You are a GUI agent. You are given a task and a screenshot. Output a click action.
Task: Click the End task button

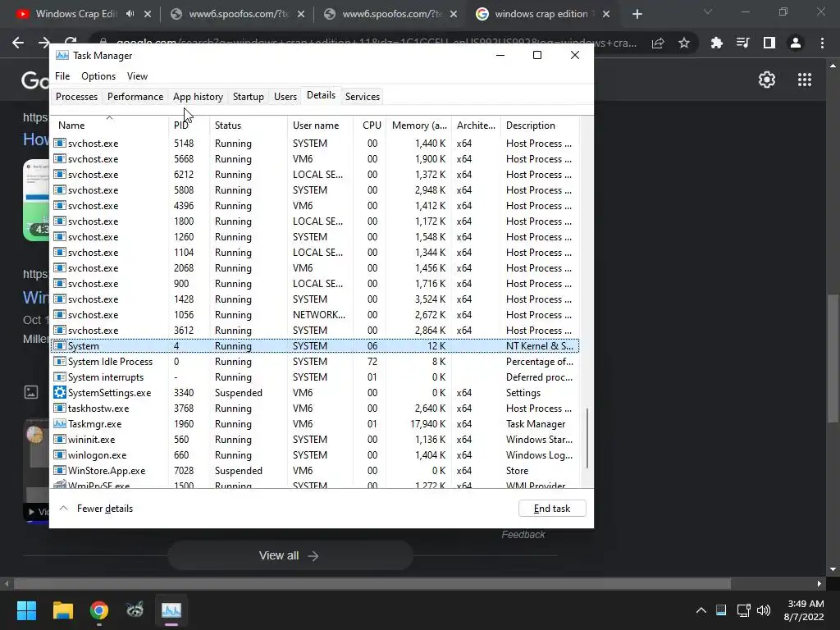(552, 509)
